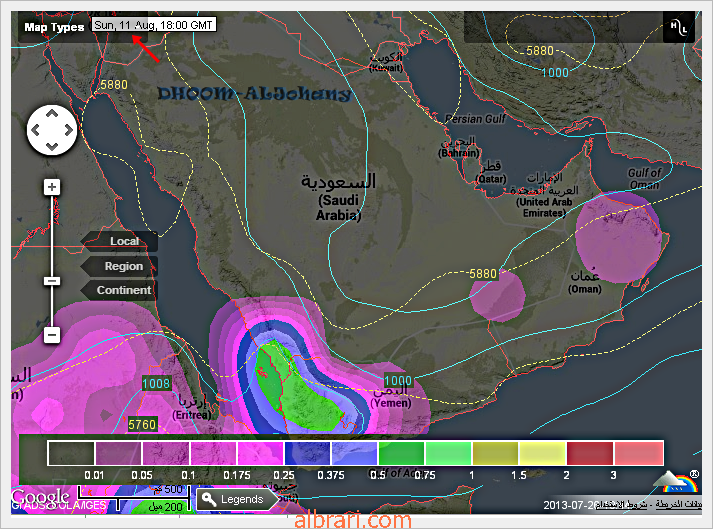The image size is (713, 529).
Task: Click the Oman country label
Action: pyautogui.click(x=585, y=282)
